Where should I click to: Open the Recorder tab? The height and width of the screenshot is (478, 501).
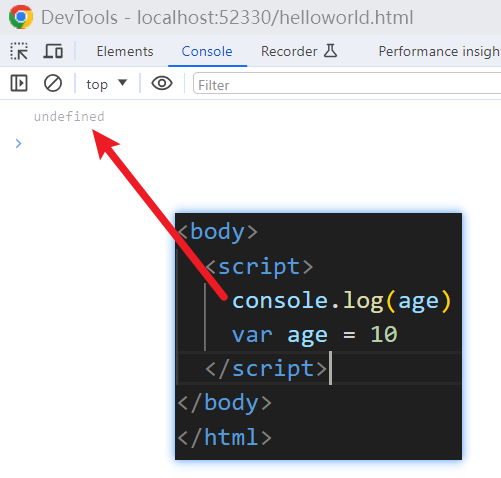click(289, 51)
